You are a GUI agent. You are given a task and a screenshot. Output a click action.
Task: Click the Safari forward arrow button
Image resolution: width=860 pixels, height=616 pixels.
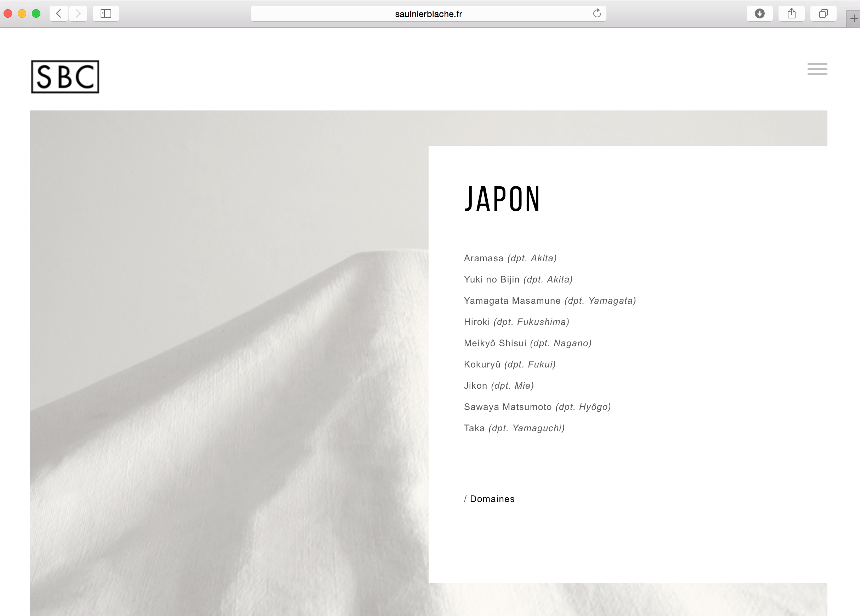coord(78,14)
